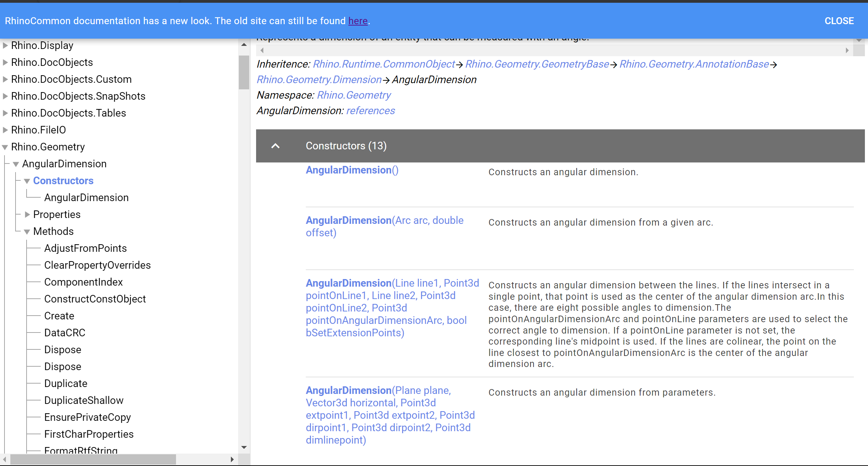Collapse the Constructors tree node arrow
The width and height of the screenshot is (868, 466).
click(27, 181)
